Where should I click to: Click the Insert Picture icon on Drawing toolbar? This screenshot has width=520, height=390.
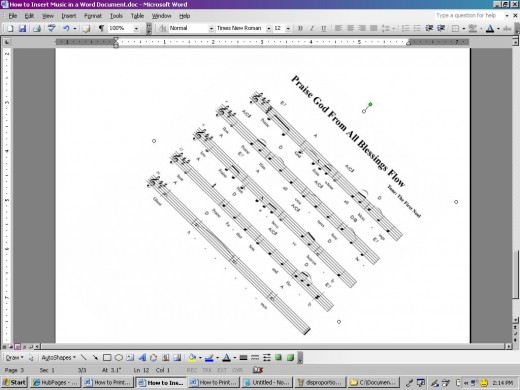pos(177,358)
